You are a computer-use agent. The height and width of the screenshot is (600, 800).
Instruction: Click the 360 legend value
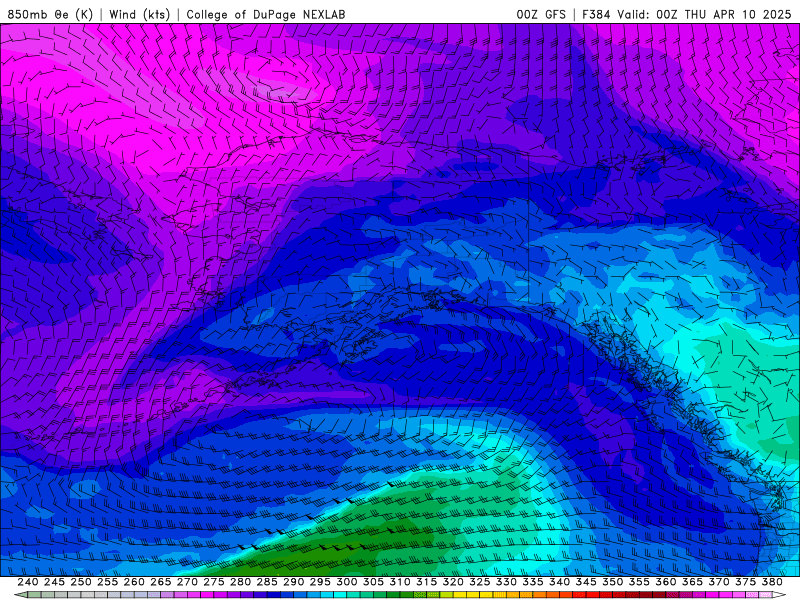pos(665,582)
